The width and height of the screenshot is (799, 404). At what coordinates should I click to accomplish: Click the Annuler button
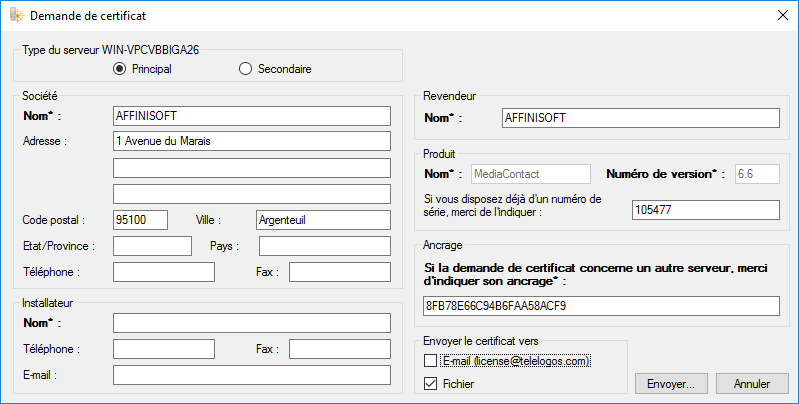point(752,384)
